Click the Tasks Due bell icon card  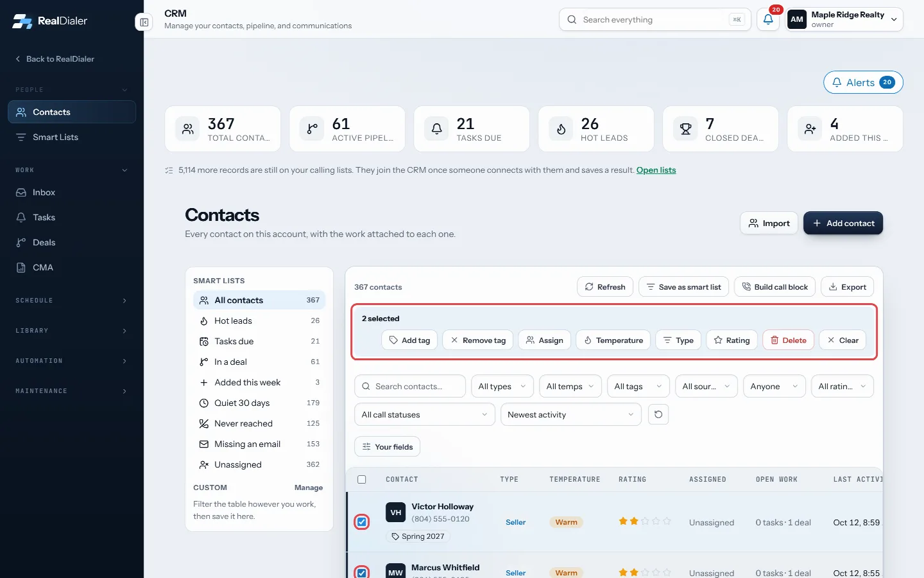(472, 129)
